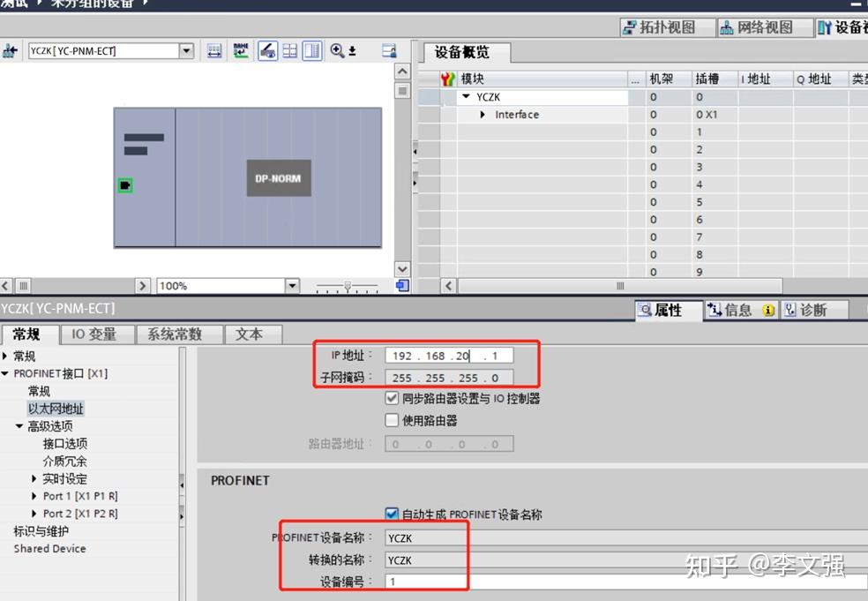The width and height of the screenshot is (868, 601).
Task: Open the zoom options dropdown arrow
Action: pos(352,51)
